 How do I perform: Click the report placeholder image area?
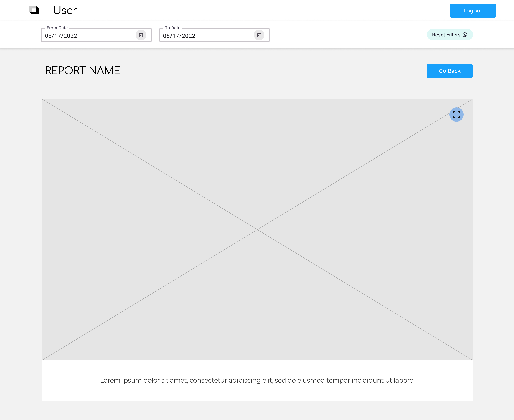(257, 229)
